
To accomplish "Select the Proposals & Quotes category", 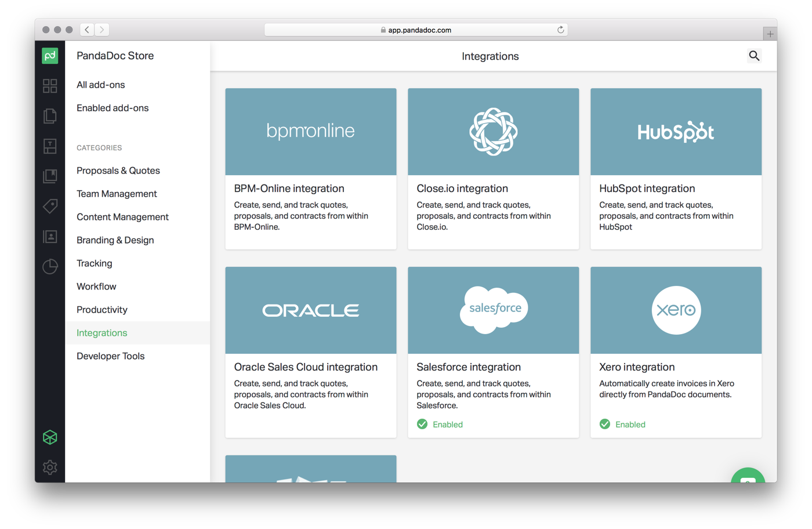I will click(x=118, y=171).
